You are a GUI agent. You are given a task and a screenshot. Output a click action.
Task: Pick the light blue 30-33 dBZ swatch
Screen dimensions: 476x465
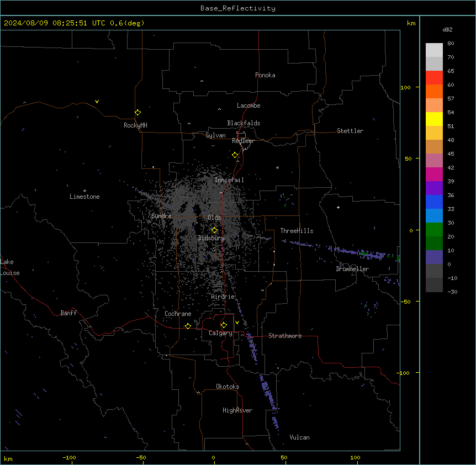434,216
